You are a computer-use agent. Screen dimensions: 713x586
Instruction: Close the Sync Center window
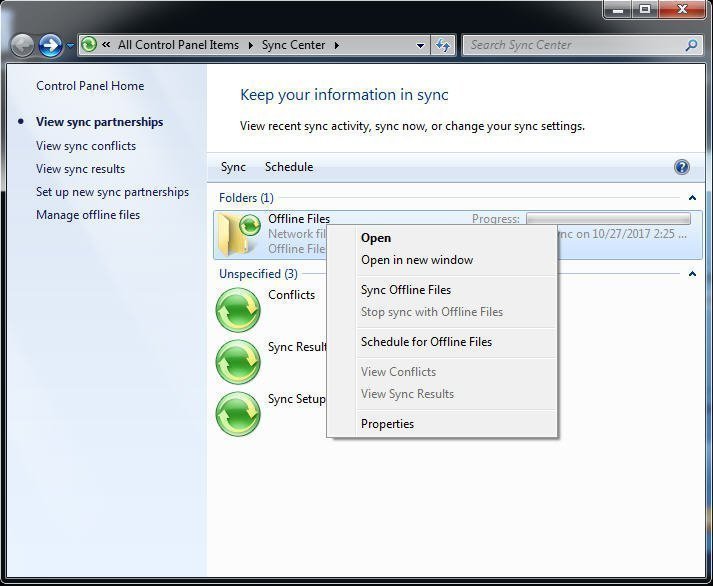coord(682,9)
